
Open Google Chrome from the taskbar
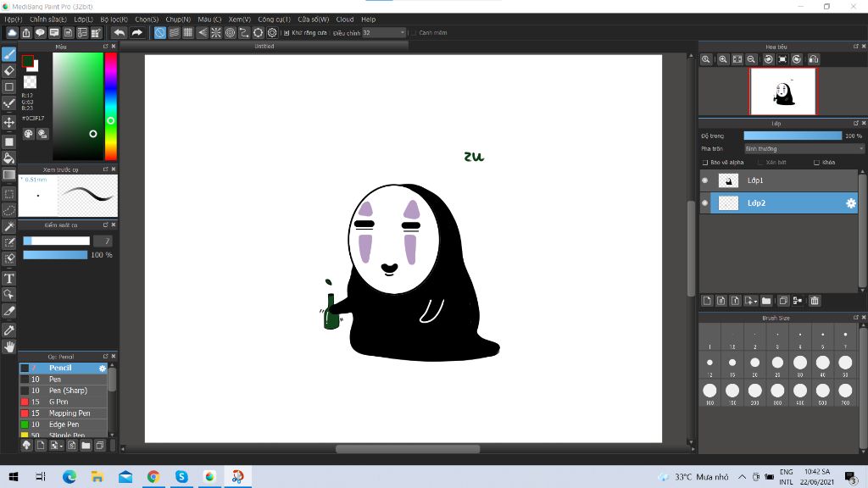[153, 476]
